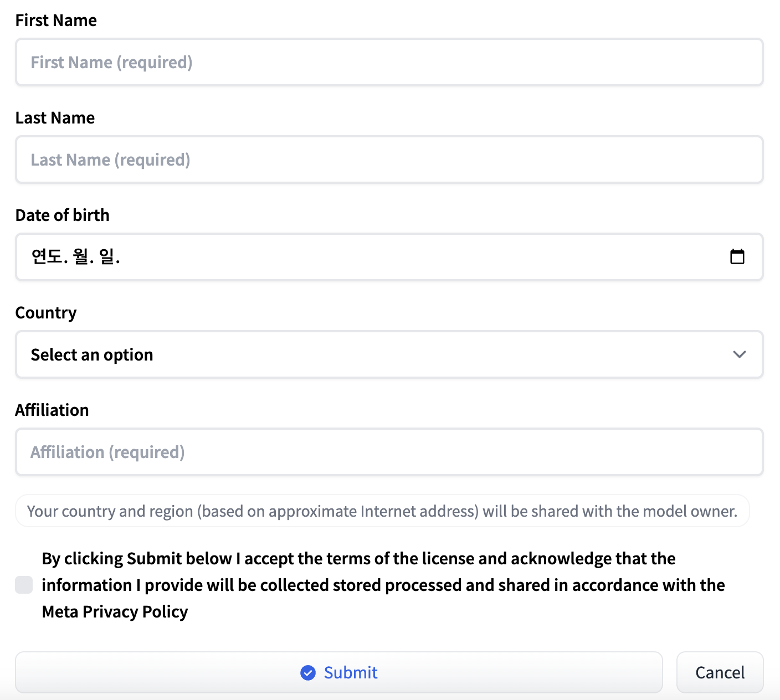Select the day (일) date segment
Viewport: 780px width, 700px height.
coord(106,256)
